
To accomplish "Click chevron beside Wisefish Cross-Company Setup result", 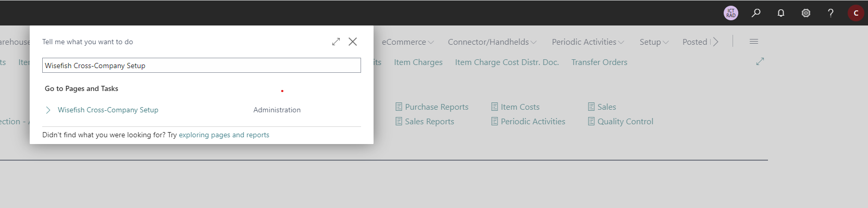I will [x=48, y=110].
